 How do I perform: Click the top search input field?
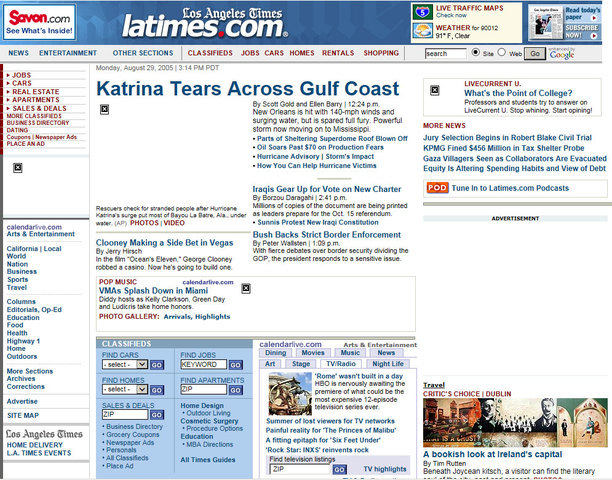pyautogui.click(x=445, y=53)
